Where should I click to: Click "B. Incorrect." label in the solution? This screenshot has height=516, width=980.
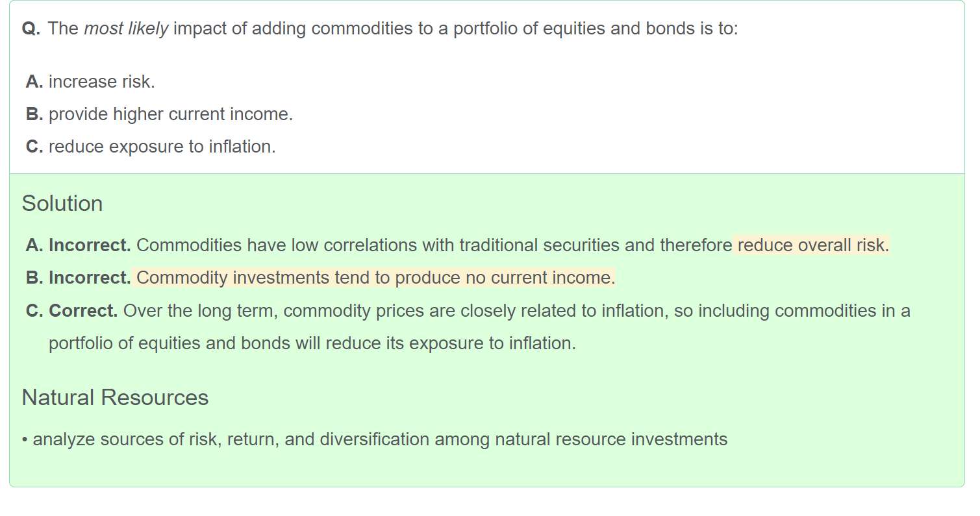[79, 278]
